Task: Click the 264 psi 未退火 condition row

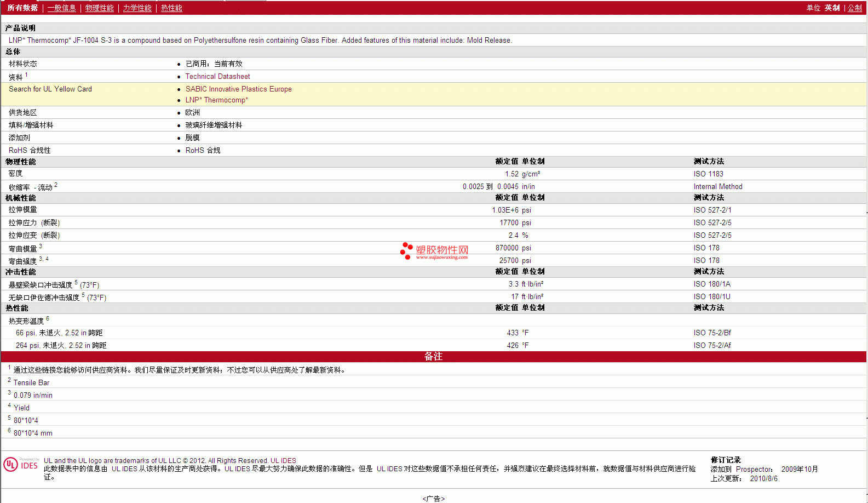Action: click(61, 345)
